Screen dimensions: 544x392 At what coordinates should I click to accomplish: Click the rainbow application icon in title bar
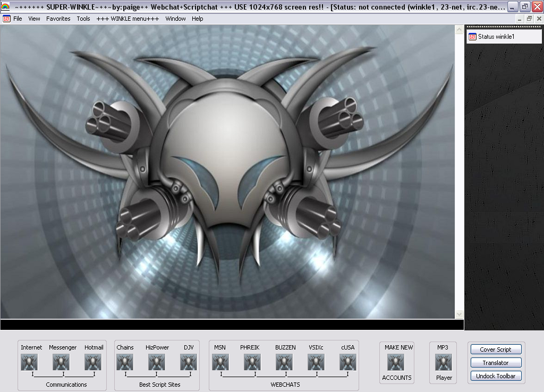tap(5, 6)
